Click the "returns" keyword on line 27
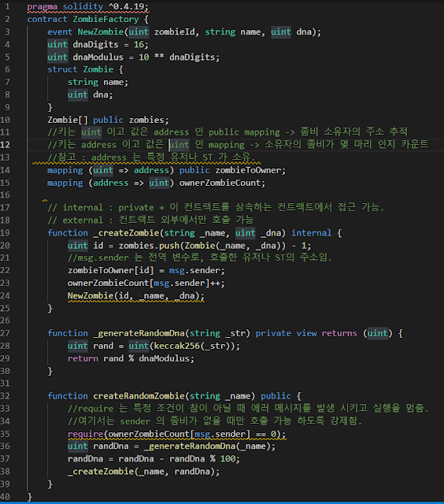The height and width of the screenshot is (504, 444). point(339,333)
